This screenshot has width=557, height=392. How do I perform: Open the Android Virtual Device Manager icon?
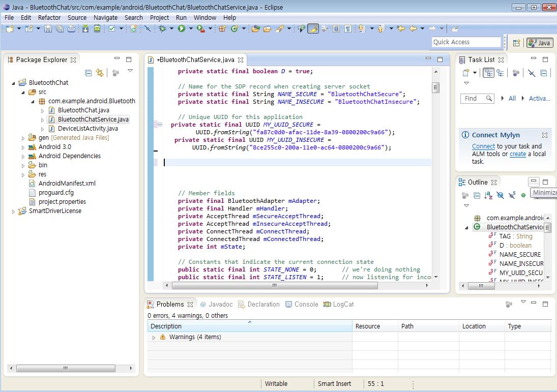click(97, 29)
